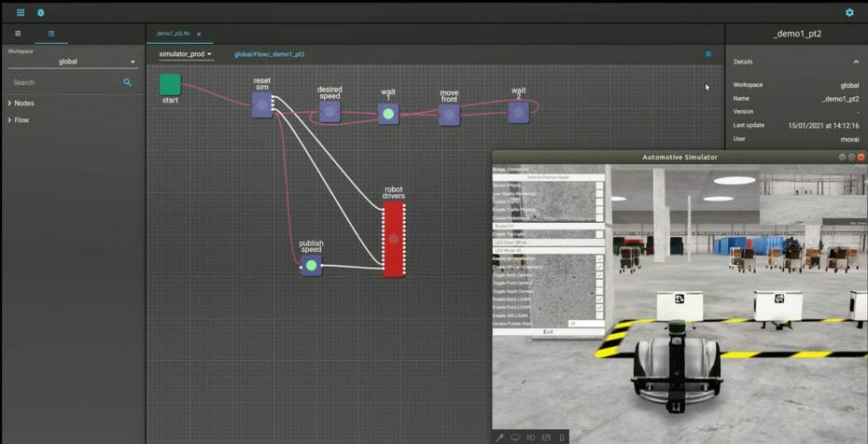
Task: Click the move front node
Action: click(449, 114)
